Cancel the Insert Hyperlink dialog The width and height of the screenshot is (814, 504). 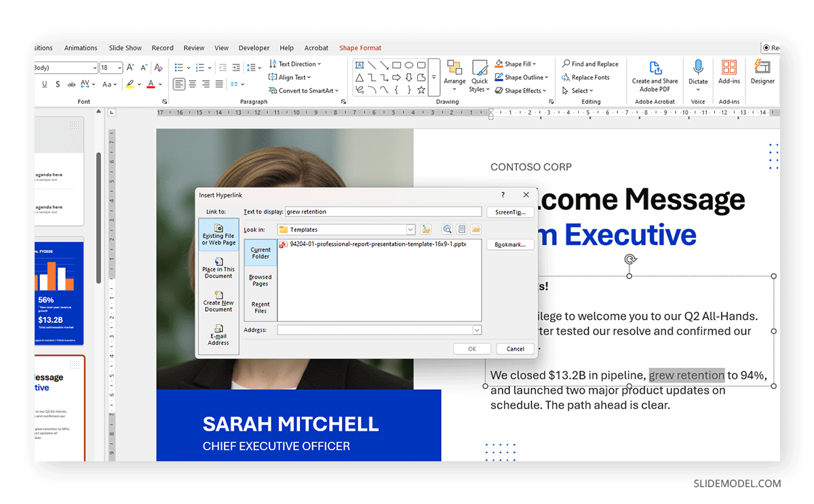coord(515,349)
